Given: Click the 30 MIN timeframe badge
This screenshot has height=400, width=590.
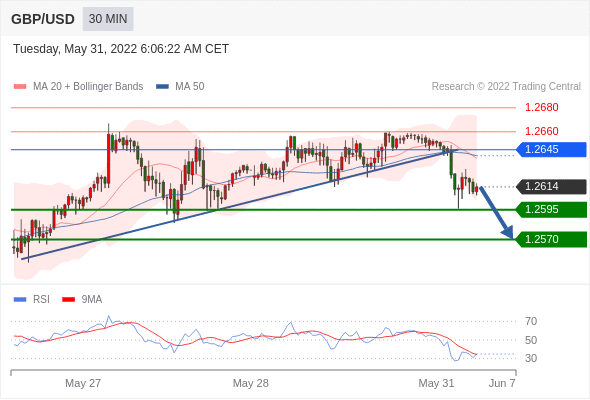Looking at the screenshot, I should [x=108, y=19].
